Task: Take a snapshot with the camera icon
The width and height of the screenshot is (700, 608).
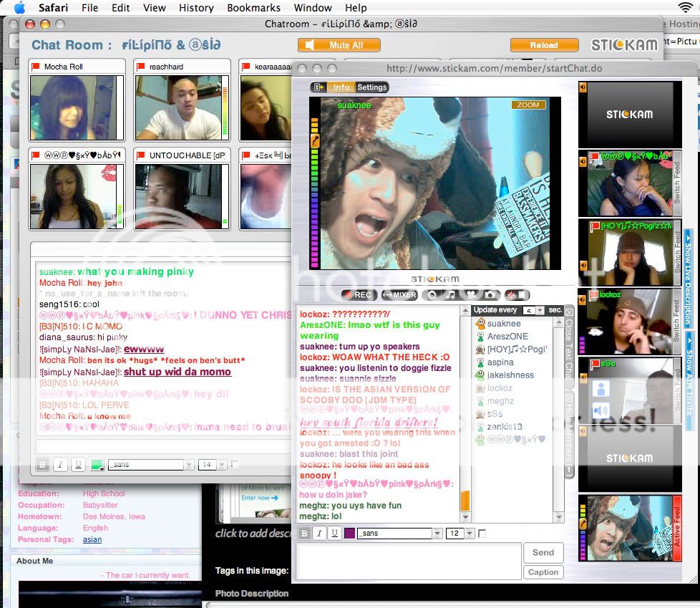Action: [491, 295]
